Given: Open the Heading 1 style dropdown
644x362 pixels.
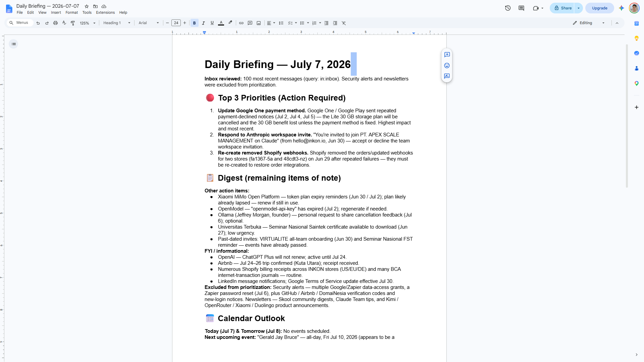Looking at the screenshot, I should tap(117, 23).
